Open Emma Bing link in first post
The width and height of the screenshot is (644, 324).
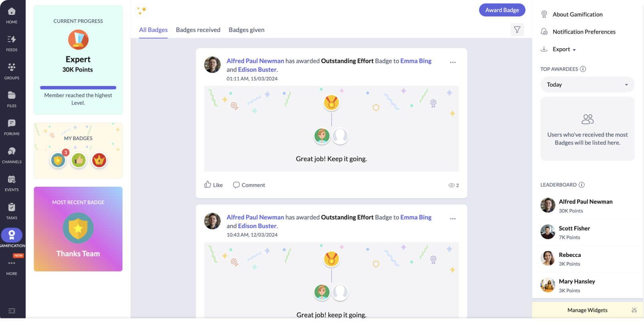pyautogui.click(x=416, y=61)
